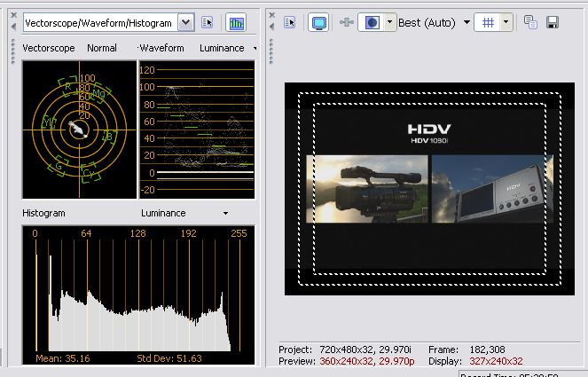Open video preview project properties icon

[x=289, y=22]
